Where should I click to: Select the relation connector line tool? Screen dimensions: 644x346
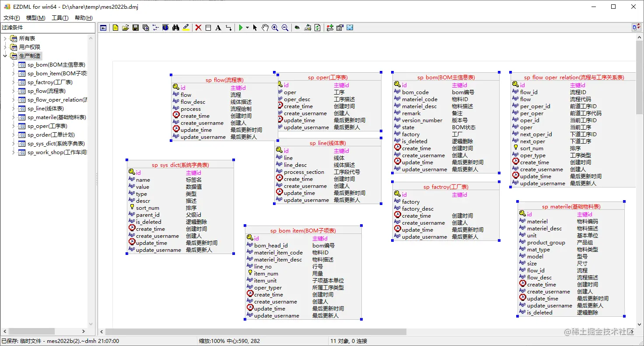[229, 28]
